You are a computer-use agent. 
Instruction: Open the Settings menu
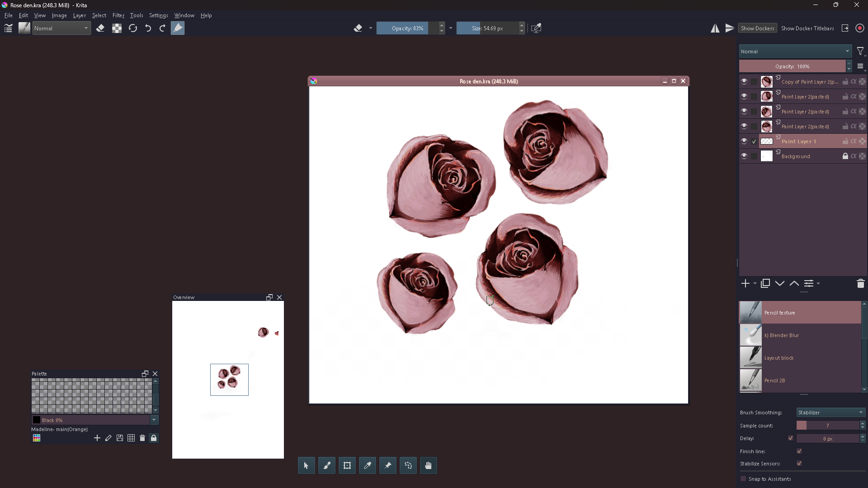click(158, 15)
